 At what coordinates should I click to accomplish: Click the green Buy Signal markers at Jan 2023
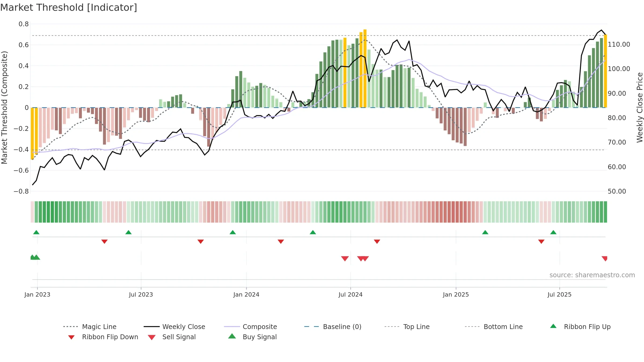pyautogui.click(x=35, y=257)
